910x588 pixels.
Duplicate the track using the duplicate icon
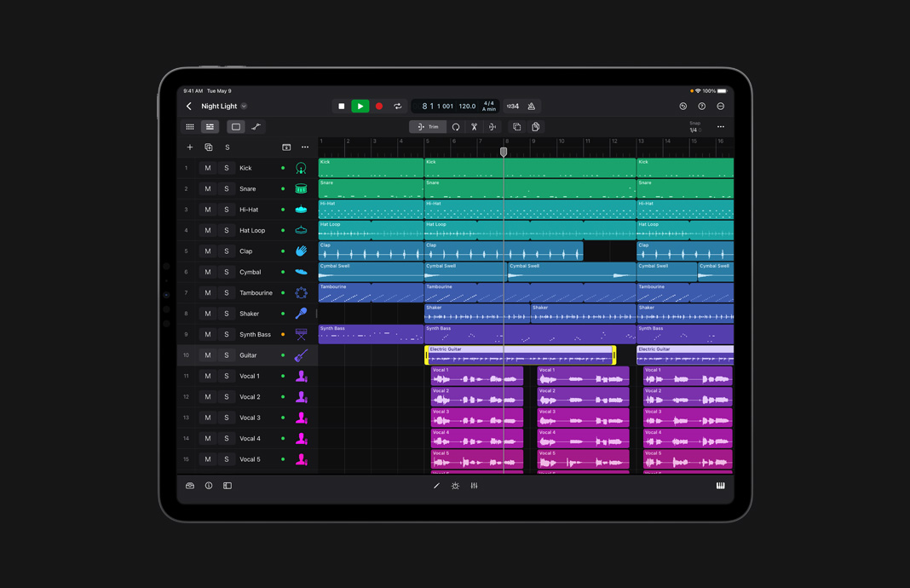[x=209, y=147]
